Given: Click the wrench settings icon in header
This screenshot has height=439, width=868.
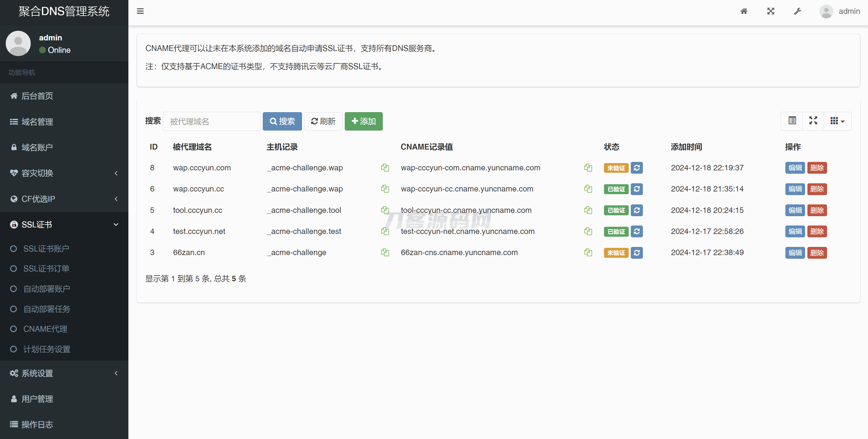Looking at the screenshot, I should [x=797, y=11].
